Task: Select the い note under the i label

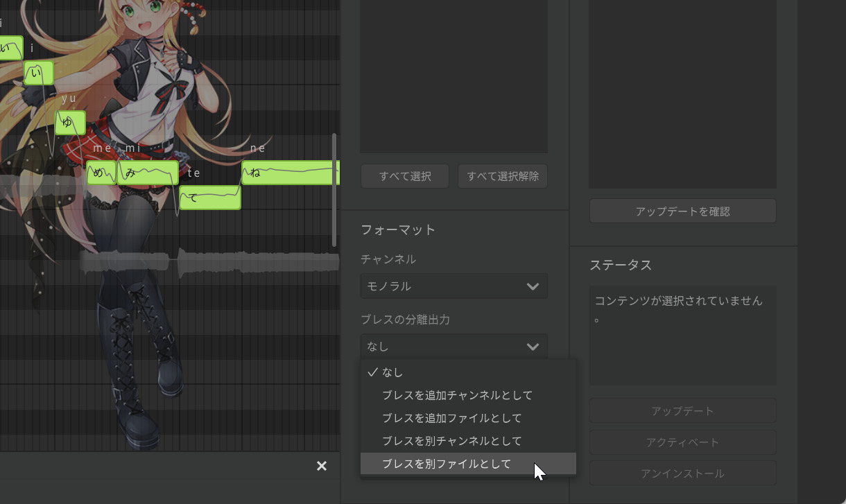Action: (x=39, y=73)
